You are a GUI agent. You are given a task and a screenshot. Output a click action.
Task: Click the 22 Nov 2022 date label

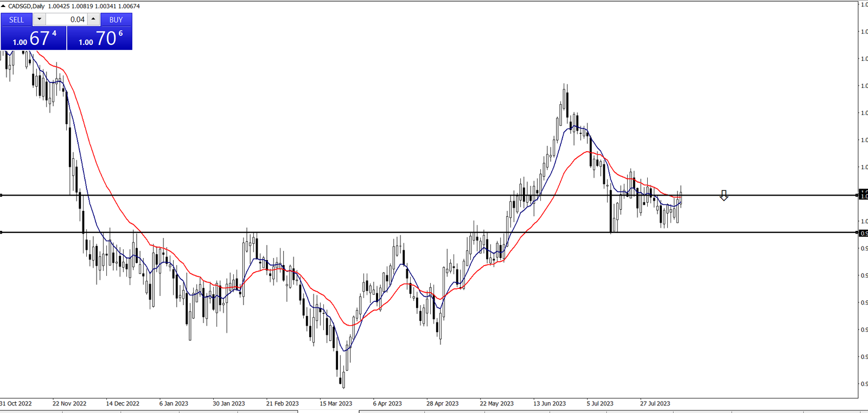pyautogui.click(x=69, y=403)
